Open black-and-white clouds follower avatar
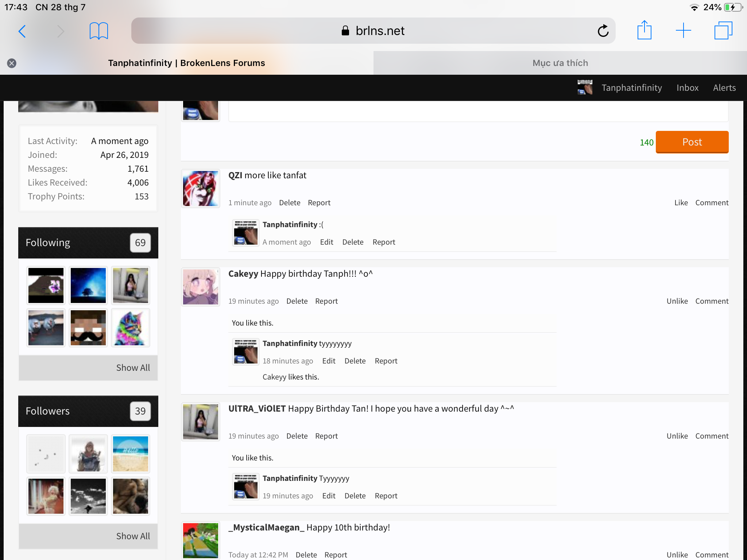Image resolution: width=747 pixels, height=560 pixels. click(x=88, y=496)
